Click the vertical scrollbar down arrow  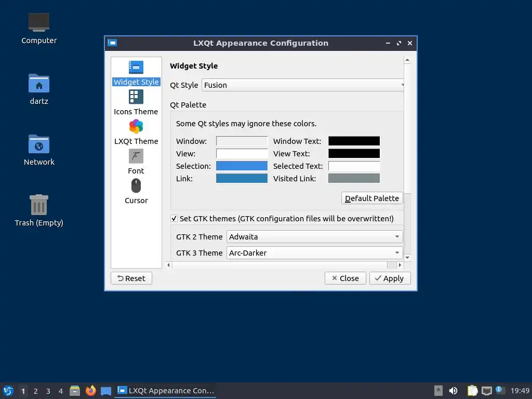[407, 258]
